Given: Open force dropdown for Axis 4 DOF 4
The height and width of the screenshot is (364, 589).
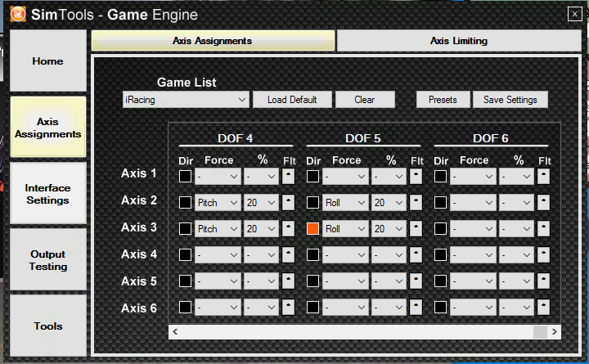Looking at the screenshot, I should tap(218, 255).
